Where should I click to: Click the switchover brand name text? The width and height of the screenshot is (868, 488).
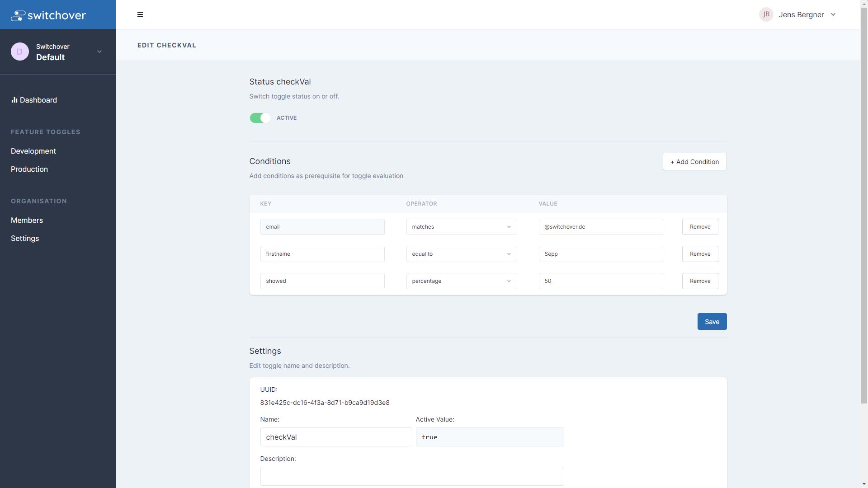(57, 15)
